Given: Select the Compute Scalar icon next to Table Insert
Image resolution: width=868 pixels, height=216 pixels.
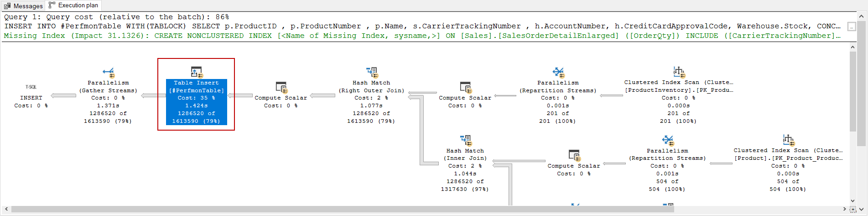Looking at the screenshot, I should [281, 87].
